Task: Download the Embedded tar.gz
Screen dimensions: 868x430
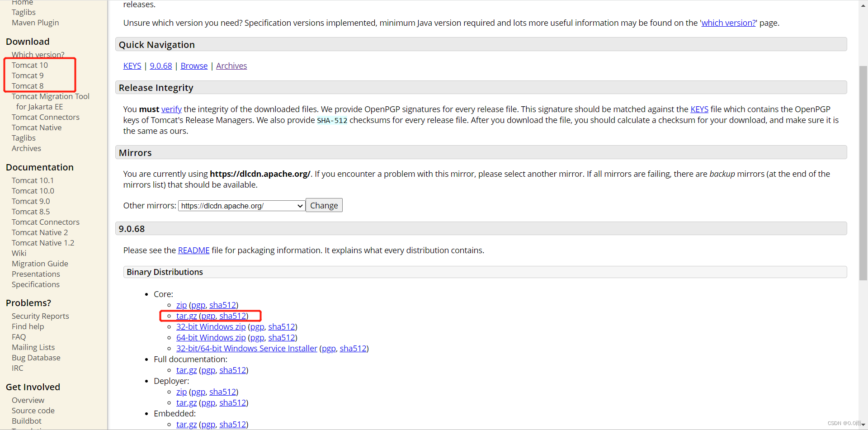Action: [186, 425]
